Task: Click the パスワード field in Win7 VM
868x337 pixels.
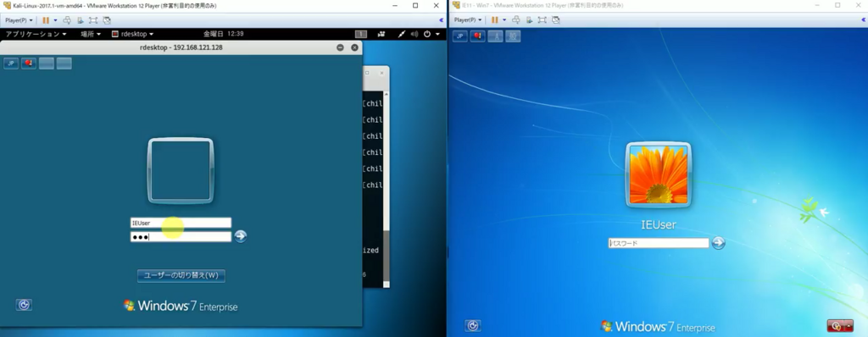Action: tap(659, 243)
